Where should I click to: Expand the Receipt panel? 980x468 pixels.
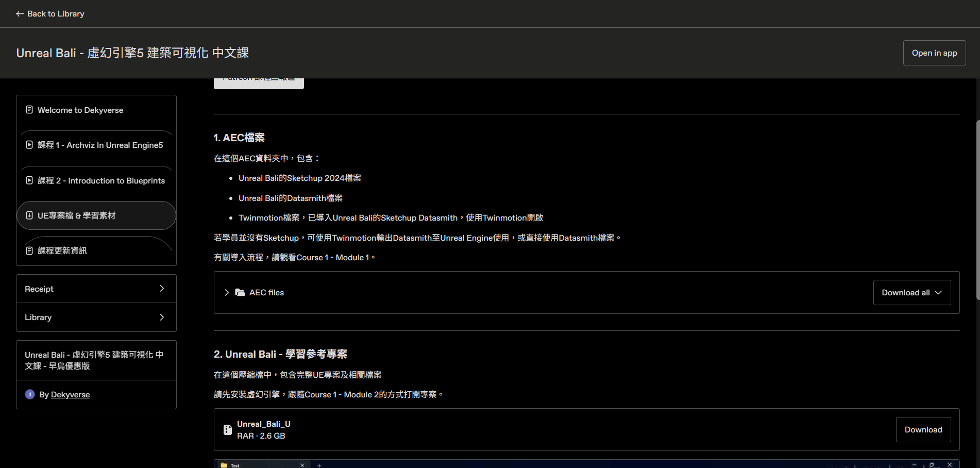point(96,289)
